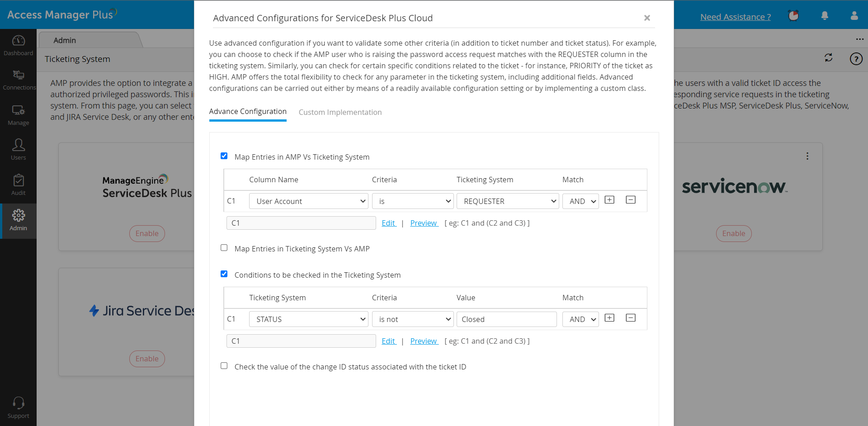Screen dimensions: 868x426
Task: Open the 'is not' criteria dropdown
Action: coord(412,319)
